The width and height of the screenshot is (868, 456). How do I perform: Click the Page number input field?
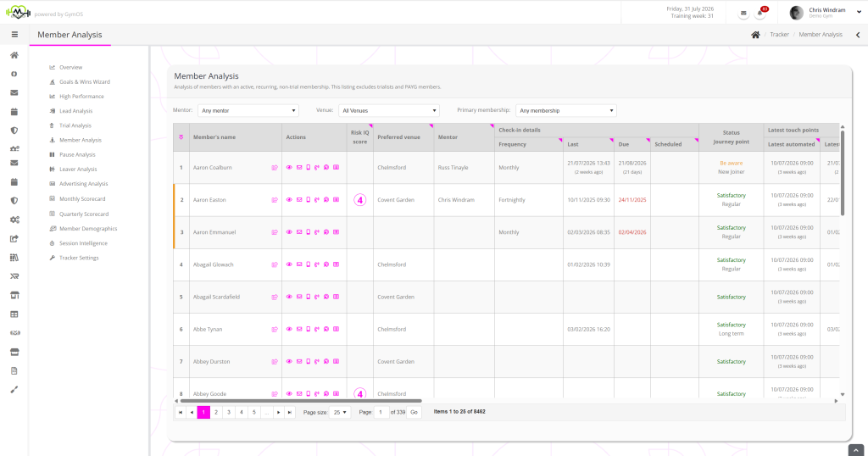pos(381,412)
